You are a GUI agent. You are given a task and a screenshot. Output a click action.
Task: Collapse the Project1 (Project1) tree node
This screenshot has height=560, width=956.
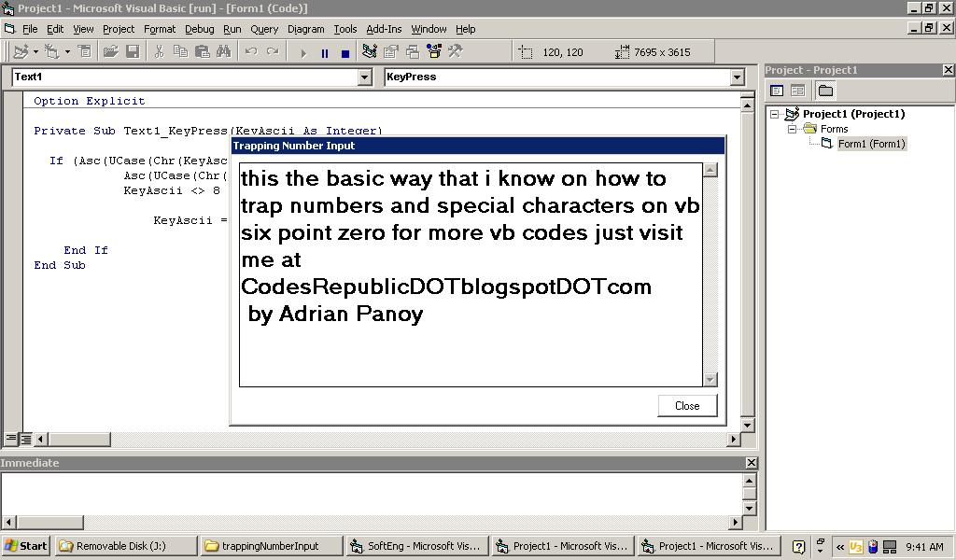(774, 114)
